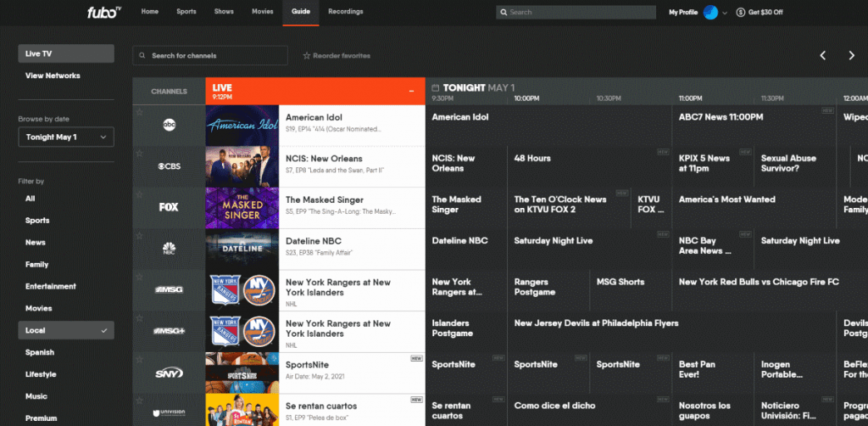Open the Se rentan cuartos thumbnail
Image resolution: width=868 pixels, height=426 pixels.
point(242,410)
